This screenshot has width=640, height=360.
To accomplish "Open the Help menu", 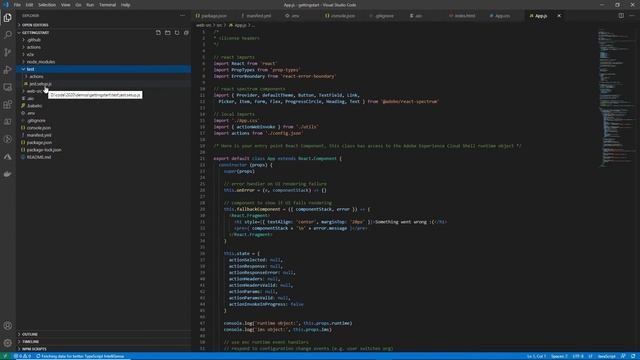I will [126, 5].
